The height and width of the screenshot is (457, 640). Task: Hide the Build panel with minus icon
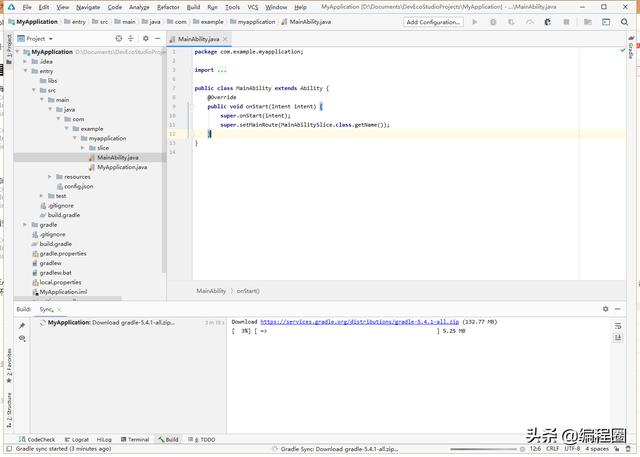(x=618, y=309)
